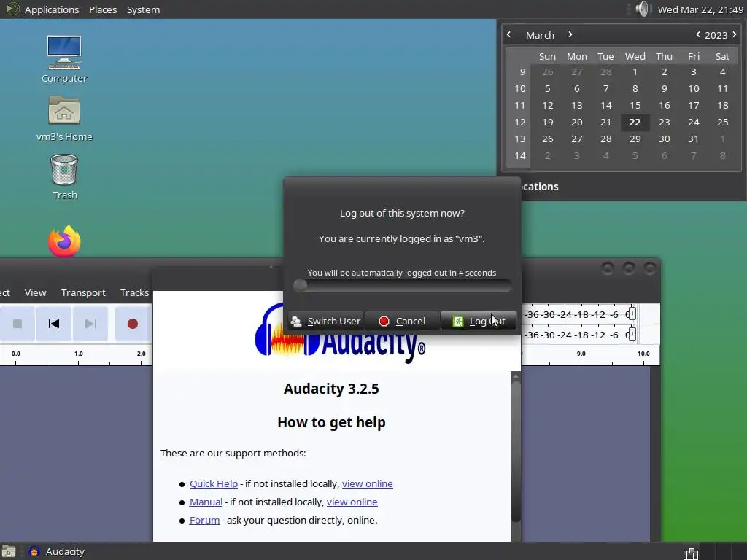The width and height of the screenshot is (747, 560).
Task: Click the 1.0 mark on Audacity timeline
Action: pos(79,354)
